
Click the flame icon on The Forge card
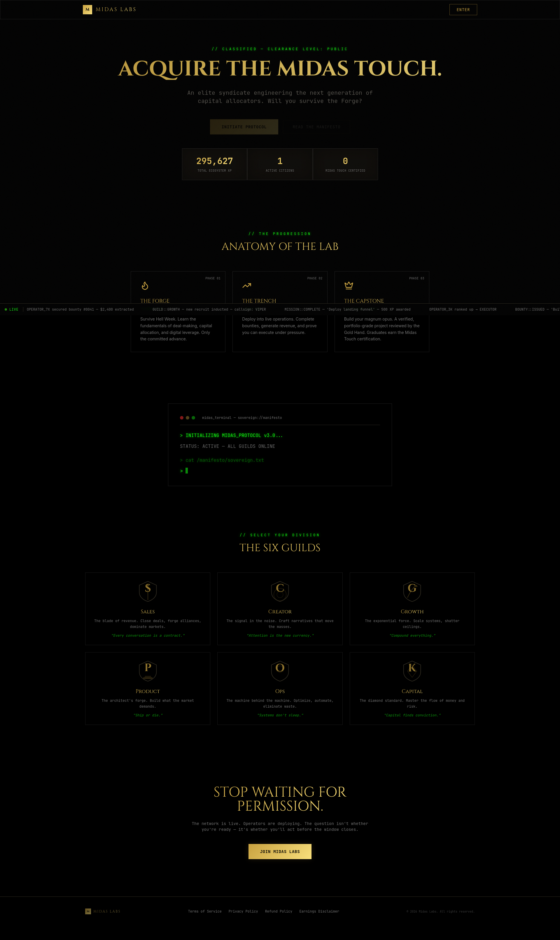click(x=145, y=286)
